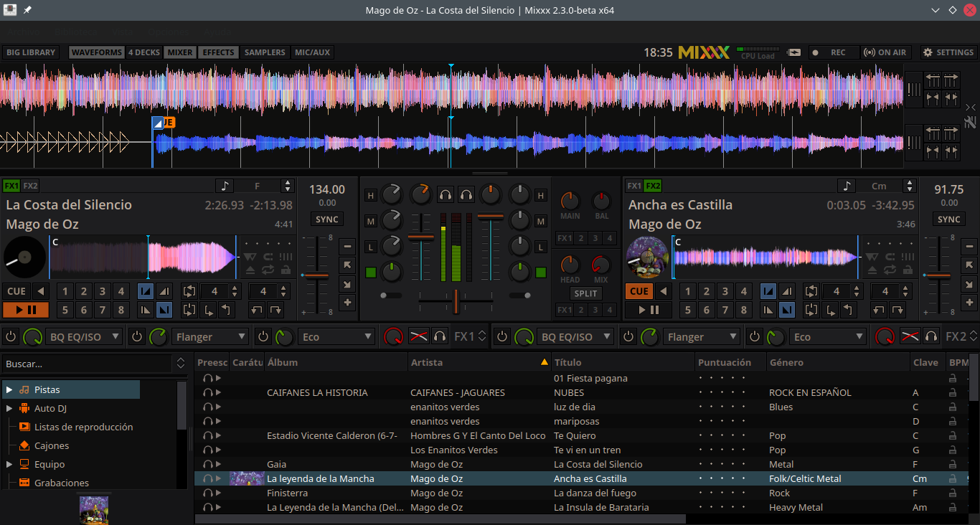
Task: Click left channel headphone cue icon
Action: (446, 194)
